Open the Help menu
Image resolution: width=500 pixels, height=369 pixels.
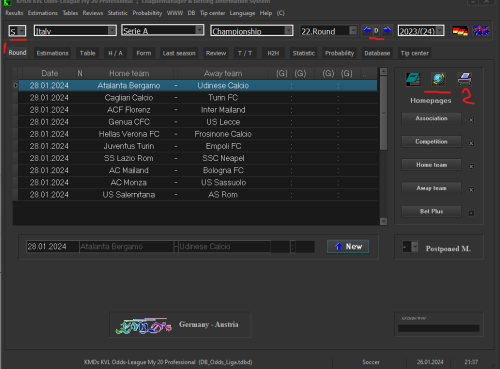tap(266, 13)
